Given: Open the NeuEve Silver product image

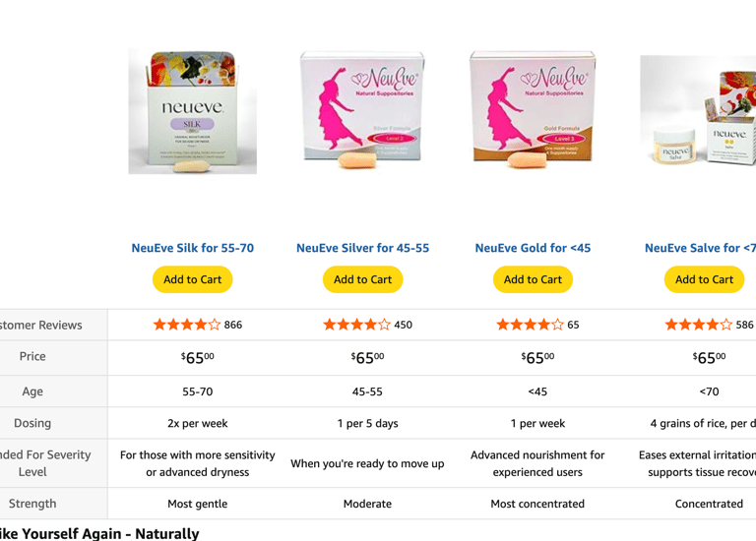Looking at the screenshot, I should 362,110.
